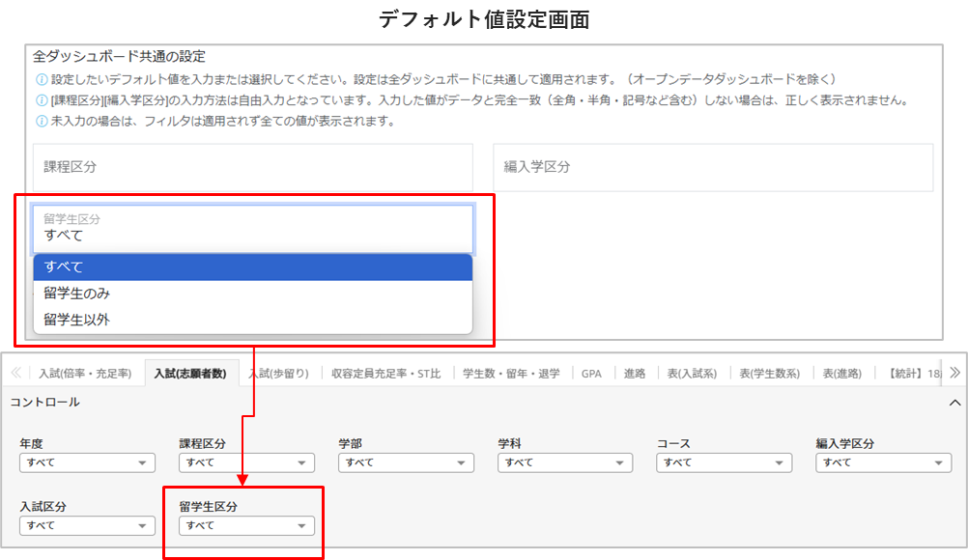Go to the 学生数・留年・退学 tab
The height and width of the screenshot is (560, 968).
[x=511, y=374]
